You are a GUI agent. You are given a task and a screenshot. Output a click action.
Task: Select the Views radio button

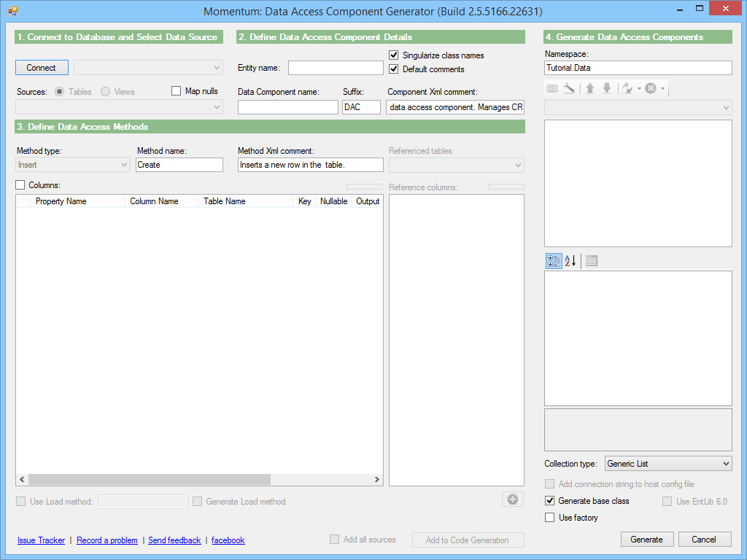click(x=105, y=91)
